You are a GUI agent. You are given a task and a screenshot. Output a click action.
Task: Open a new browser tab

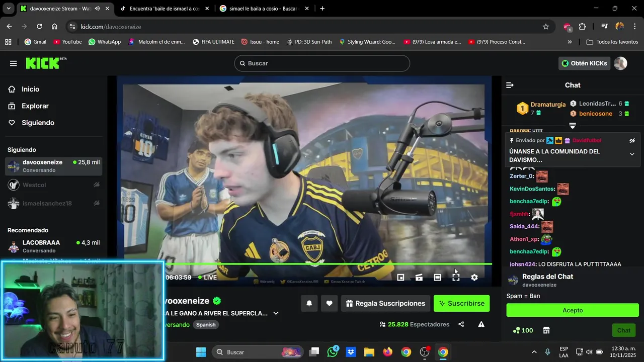tap(323, 9)
